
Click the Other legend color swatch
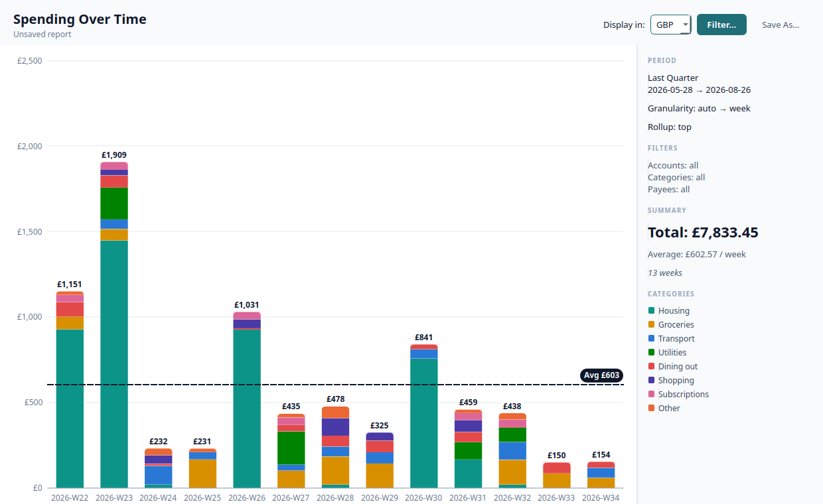point(651,408)
